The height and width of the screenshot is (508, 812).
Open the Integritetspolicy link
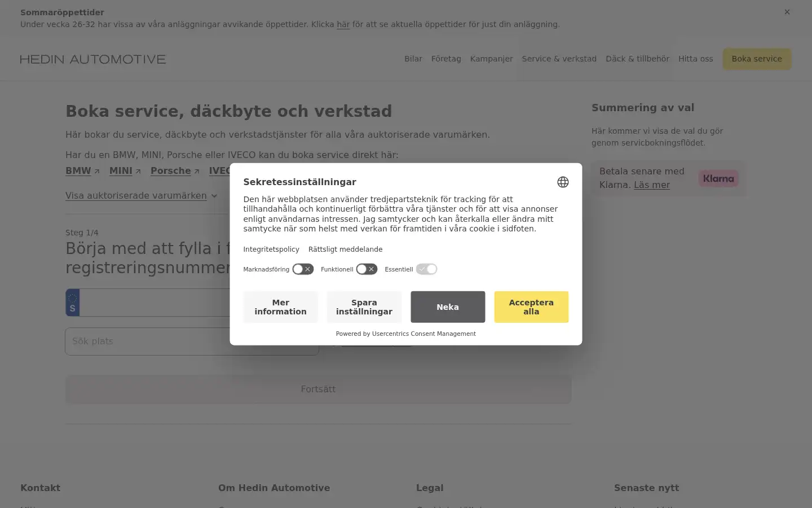(271, 249)
